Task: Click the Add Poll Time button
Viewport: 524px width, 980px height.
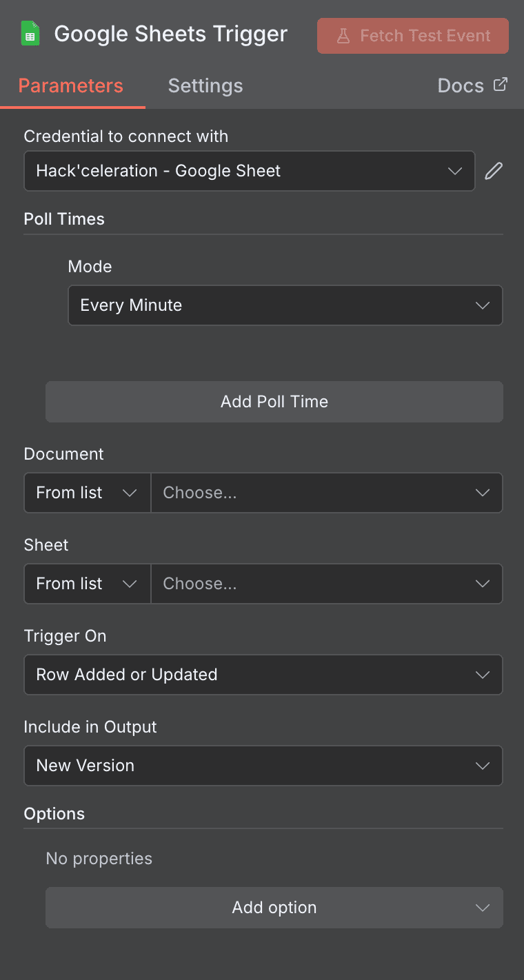Action: pos(274,401)
